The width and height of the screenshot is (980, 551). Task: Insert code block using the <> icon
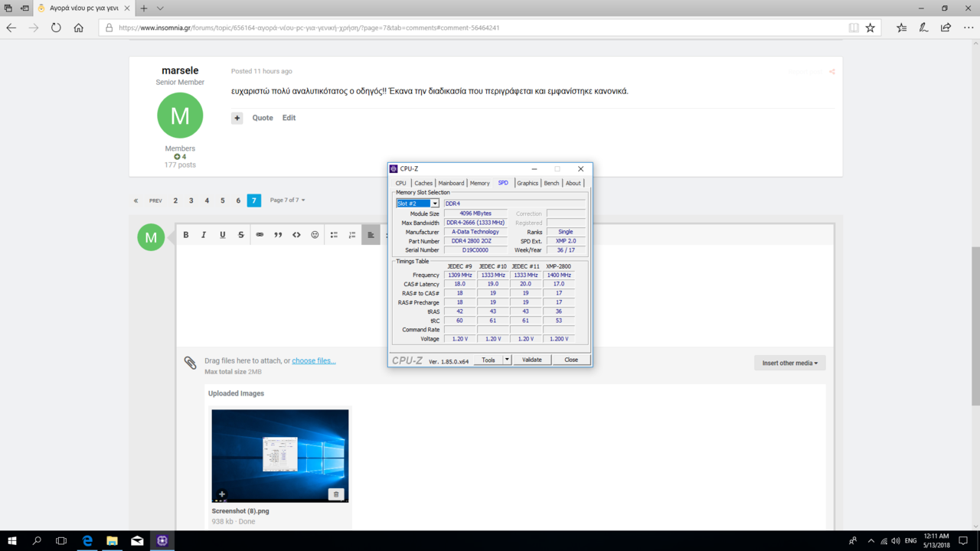296,235
